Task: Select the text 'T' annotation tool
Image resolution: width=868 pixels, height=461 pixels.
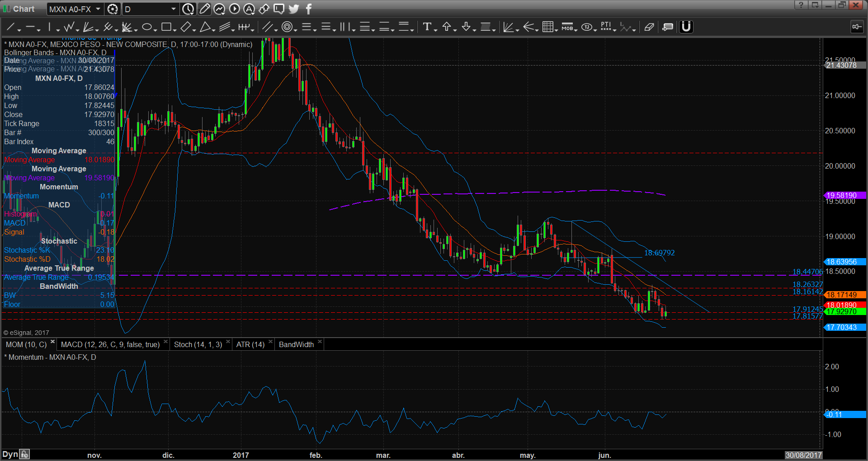Action: (427, 27)
